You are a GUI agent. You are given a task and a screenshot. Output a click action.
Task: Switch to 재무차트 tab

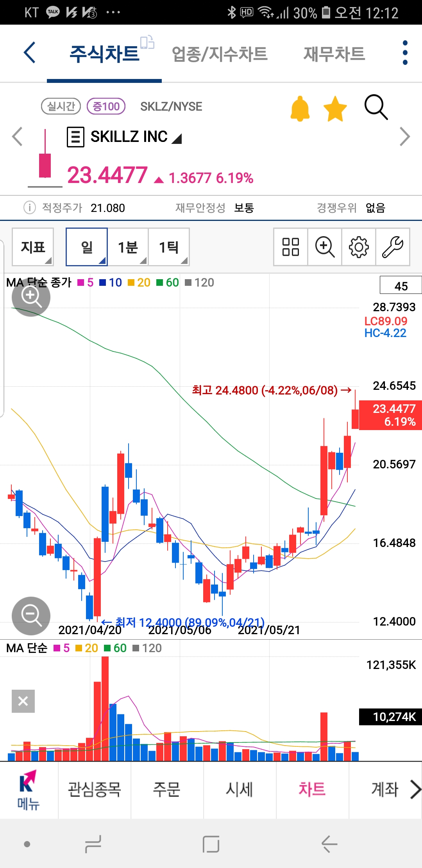click(334, 54)
